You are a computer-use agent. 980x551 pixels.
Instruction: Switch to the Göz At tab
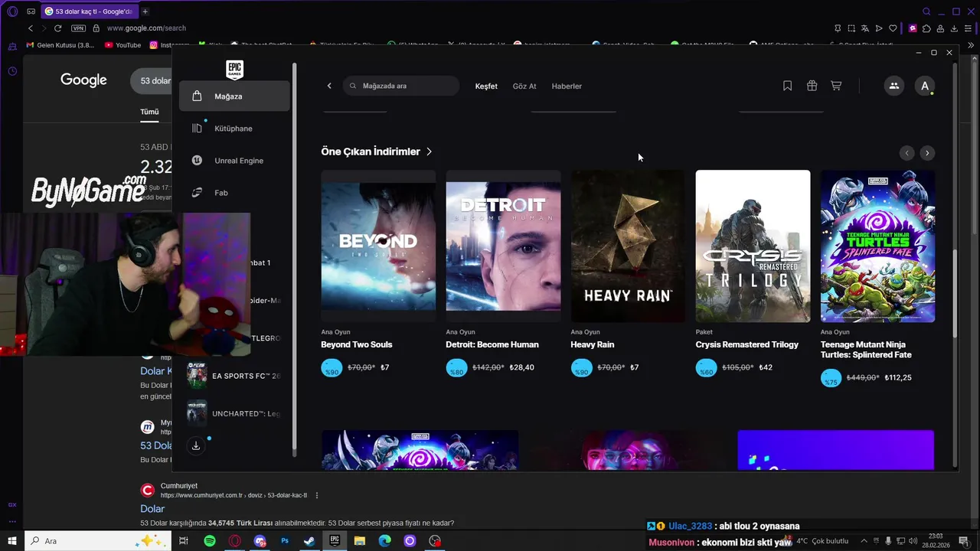tap(524, 86)
